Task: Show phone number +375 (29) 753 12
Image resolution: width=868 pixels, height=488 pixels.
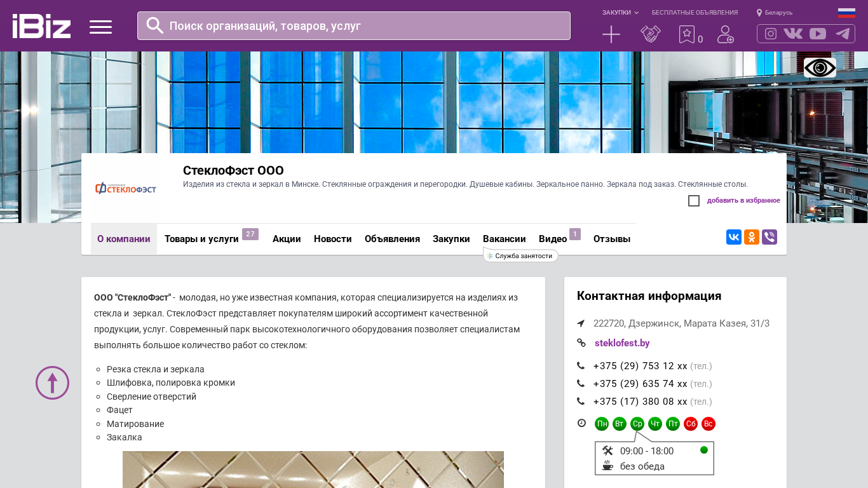Action: [641, 366]
